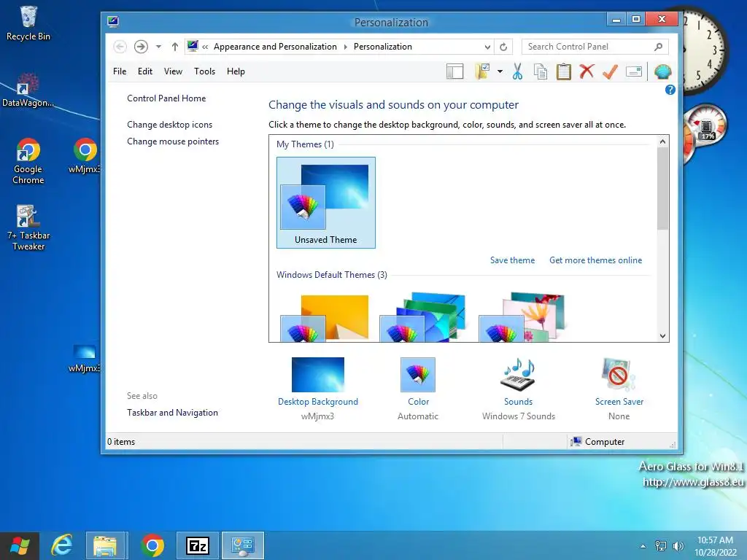Select the Unsaved Theme thumbnail
This screenshot has width=747, height=560.
pyautogui.click(x=326, y=203)
